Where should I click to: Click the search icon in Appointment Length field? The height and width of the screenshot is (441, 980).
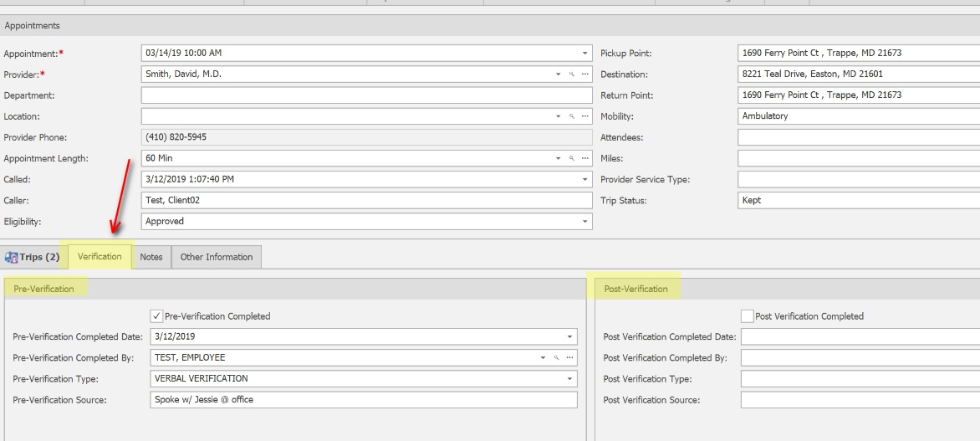coord(571,159)
